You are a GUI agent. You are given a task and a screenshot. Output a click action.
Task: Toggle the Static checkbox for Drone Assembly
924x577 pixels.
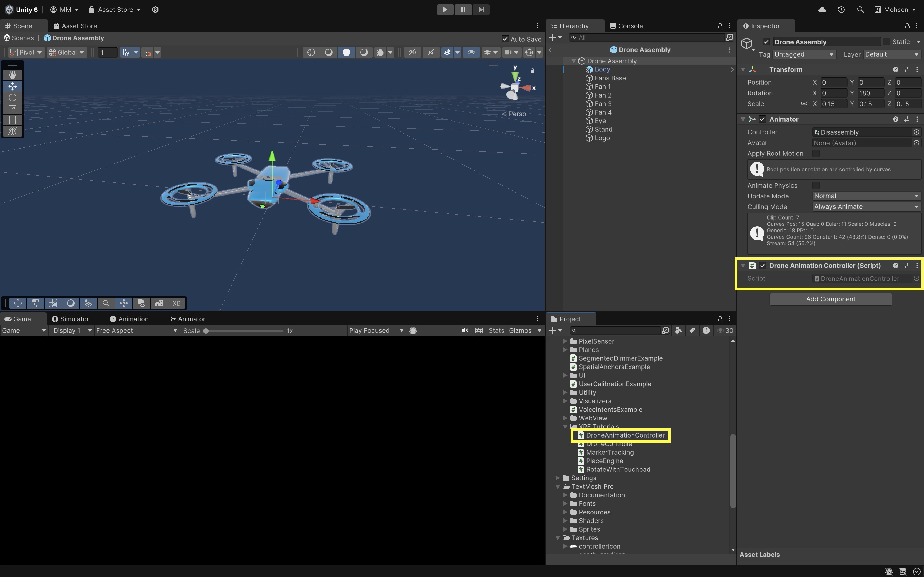click(887, 42)
